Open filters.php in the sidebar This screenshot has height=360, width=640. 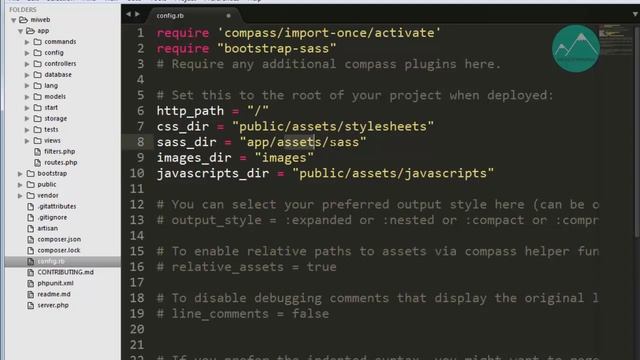(x=60, y=151)
